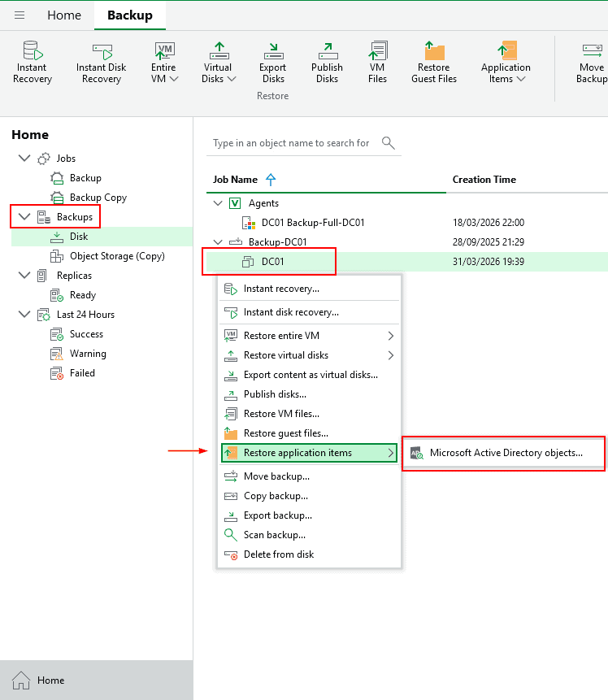Select Delete from disk in context menu
This screenshot has height=700, width=608.
coord(278,554)
